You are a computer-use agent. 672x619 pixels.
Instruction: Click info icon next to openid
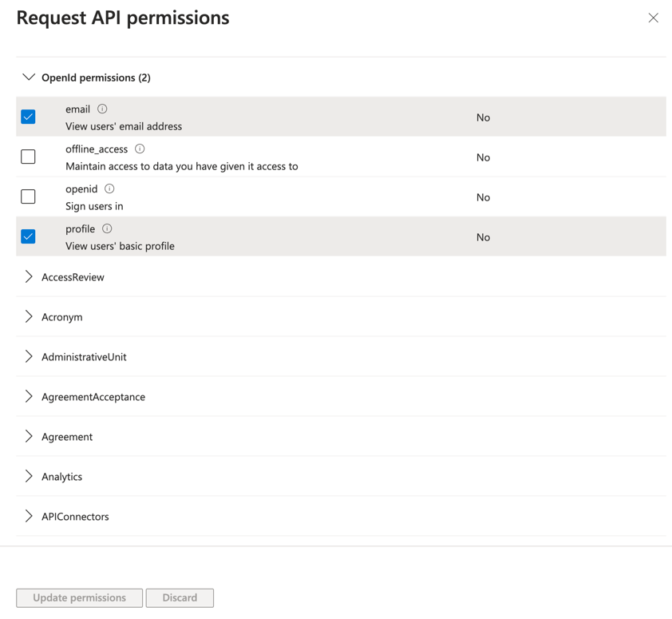pyautogui.click(x=109, y=188)
